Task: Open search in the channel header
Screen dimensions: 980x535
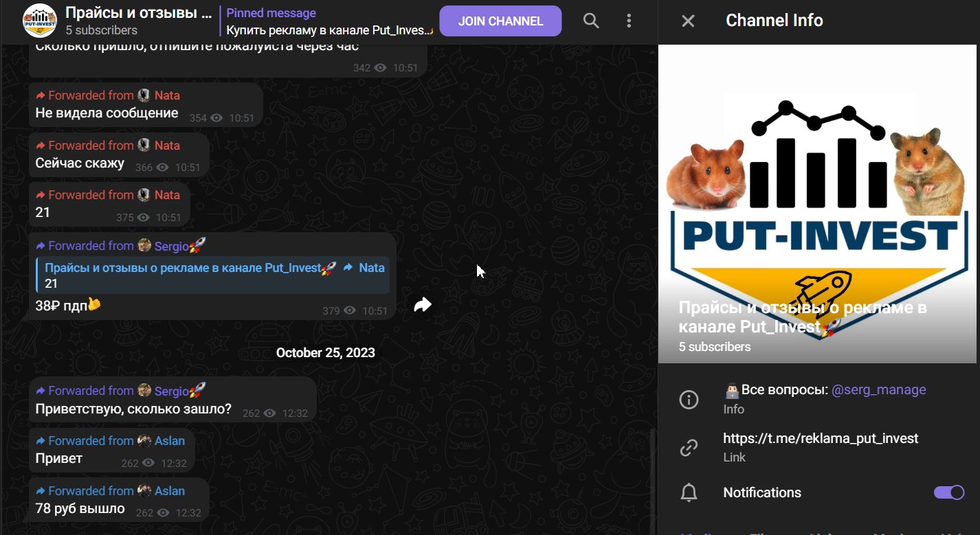Action: [591, 21]
